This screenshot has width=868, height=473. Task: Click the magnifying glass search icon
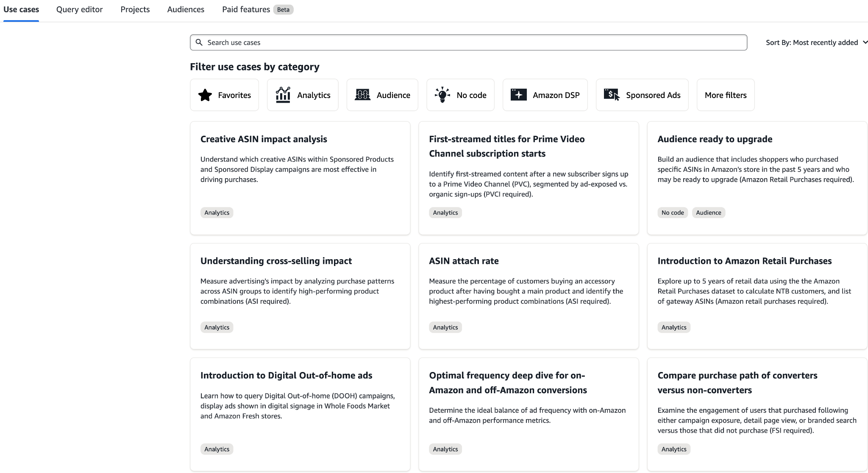tap(199, 42)
